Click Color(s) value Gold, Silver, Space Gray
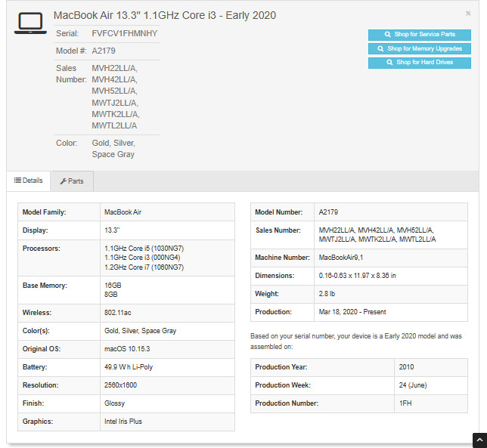The width and height of the screenshot is (487, 448). [x=140, y=331]
